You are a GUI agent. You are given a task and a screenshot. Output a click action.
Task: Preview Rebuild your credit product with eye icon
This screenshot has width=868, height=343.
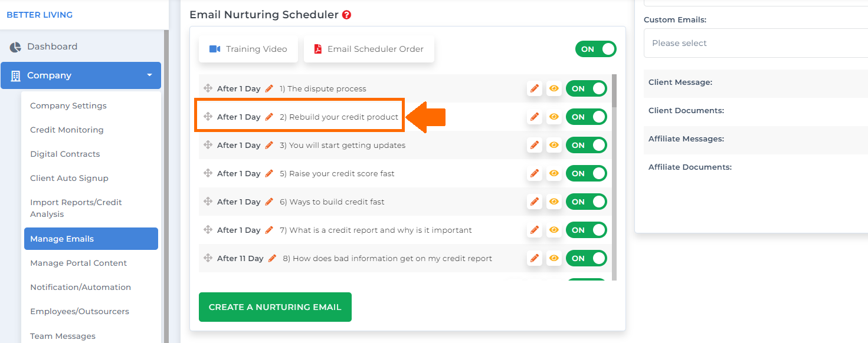click(x=553, y=117)
